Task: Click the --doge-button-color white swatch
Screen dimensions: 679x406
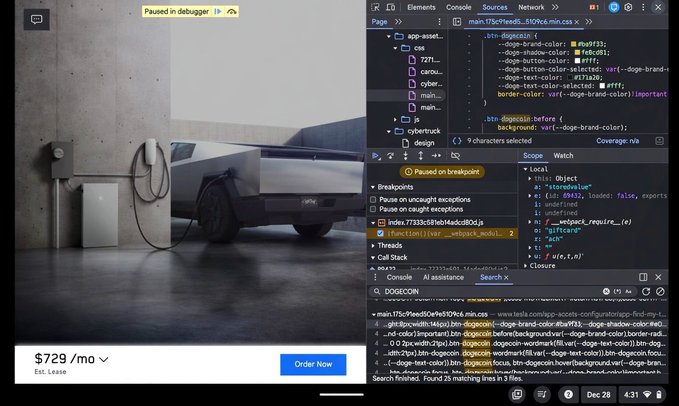Action: (x=577, y=61)
